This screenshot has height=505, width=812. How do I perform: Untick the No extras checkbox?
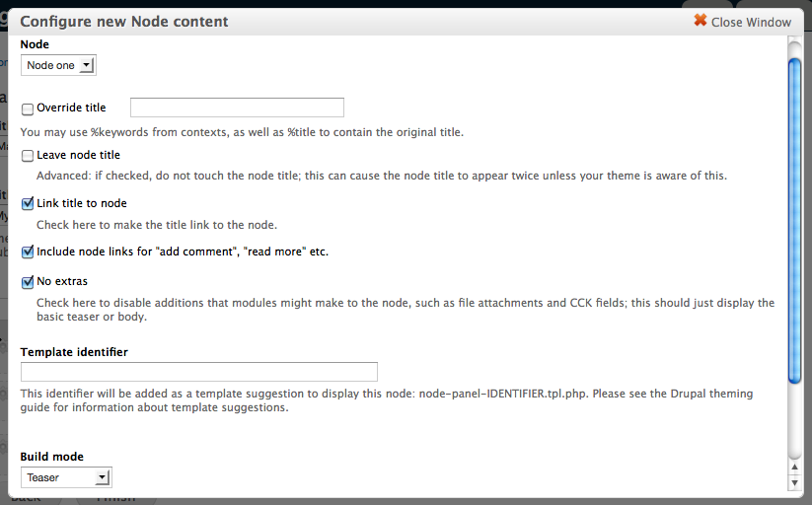[28, 282]
